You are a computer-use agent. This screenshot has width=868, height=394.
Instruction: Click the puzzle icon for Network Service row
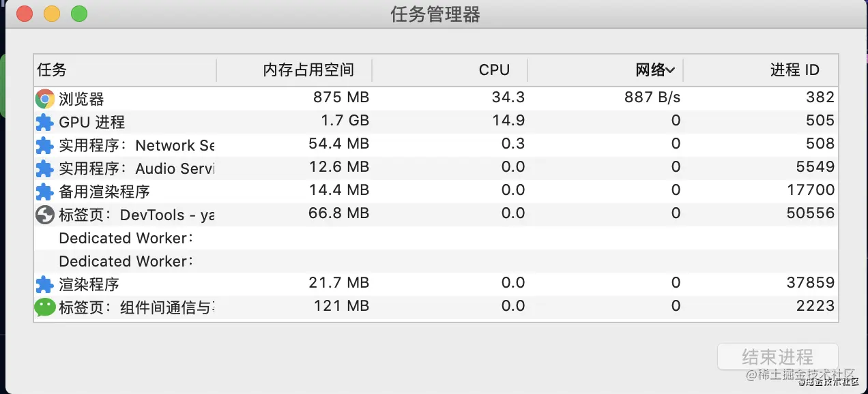coord(44,146)
